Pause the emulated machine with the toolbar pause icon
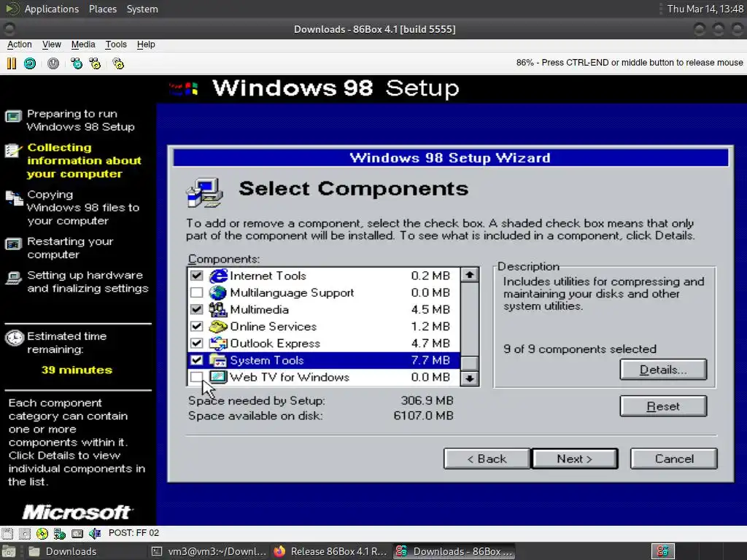The height and width of the screenshot is (560, 747). [x=12, y=63]
